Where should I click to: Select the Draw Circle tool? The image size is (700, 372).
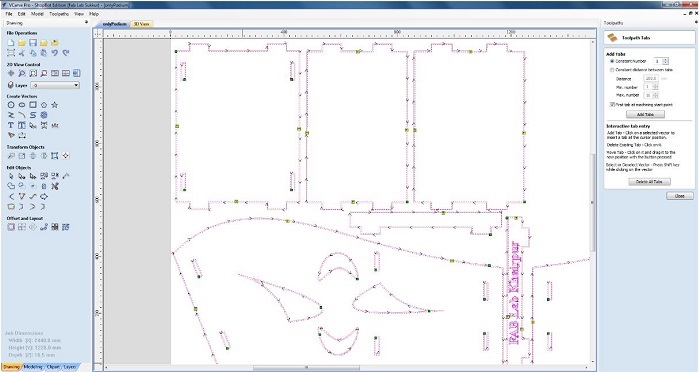point(11,105)
